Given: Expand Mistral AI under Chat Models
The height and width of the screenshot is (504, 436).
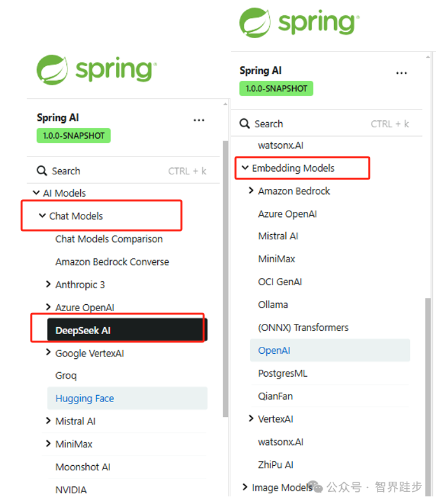Looking at the screenshot, I should coord(48,421).
